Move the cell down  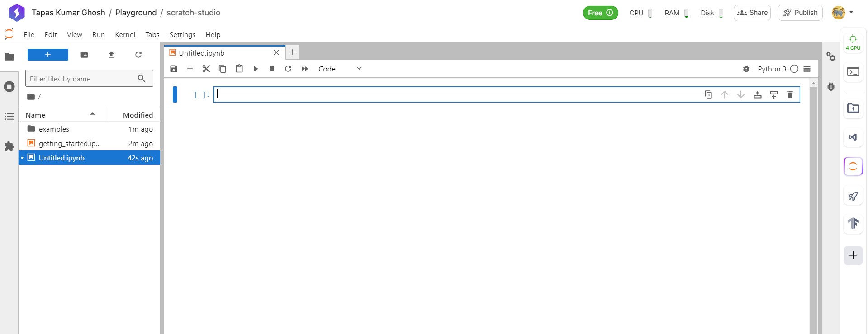tap(741, 94)
